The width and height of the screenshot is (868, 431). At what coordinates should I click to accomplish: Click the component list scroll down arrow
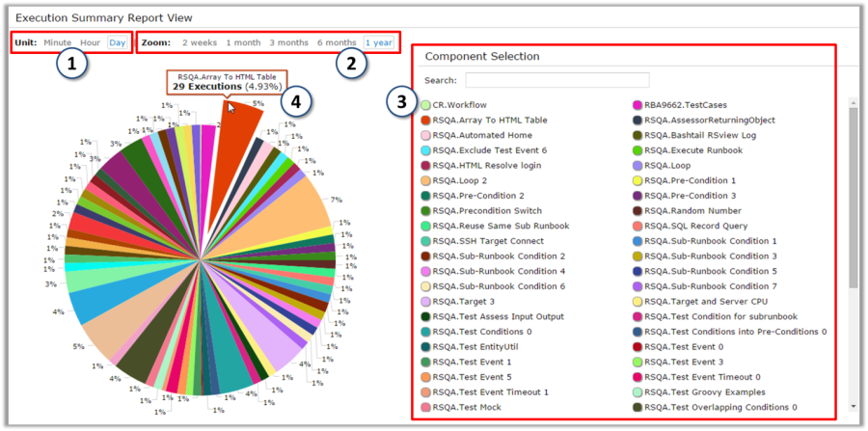(853, 407)
